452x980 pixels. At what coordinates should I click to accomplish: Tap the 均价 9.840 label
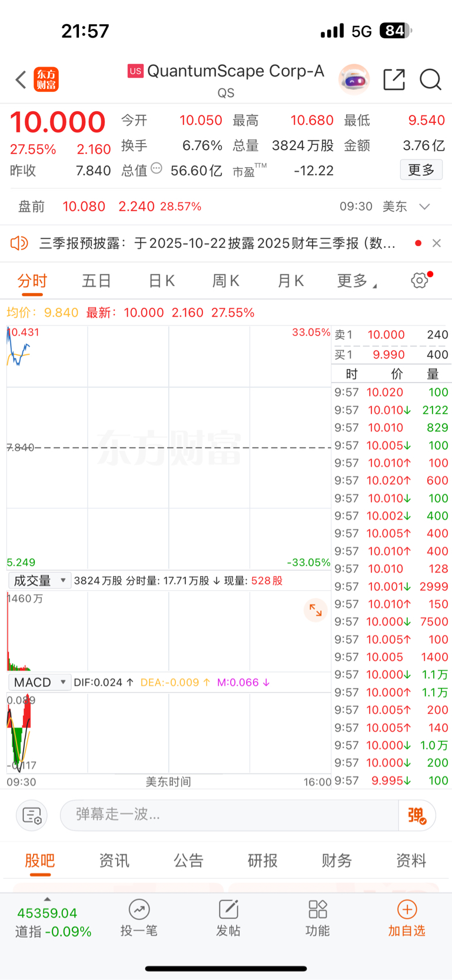click(x=42, y=313)
